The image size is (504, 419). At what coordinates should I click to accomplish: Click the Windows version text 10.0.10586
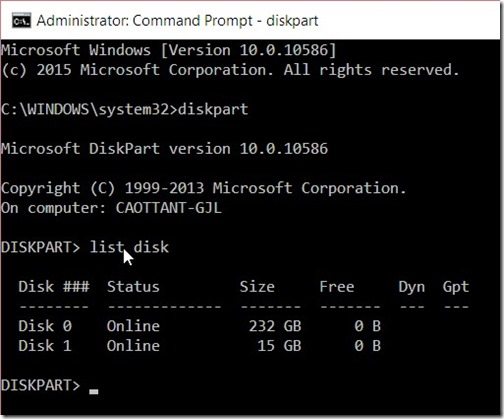click(284, 50)
